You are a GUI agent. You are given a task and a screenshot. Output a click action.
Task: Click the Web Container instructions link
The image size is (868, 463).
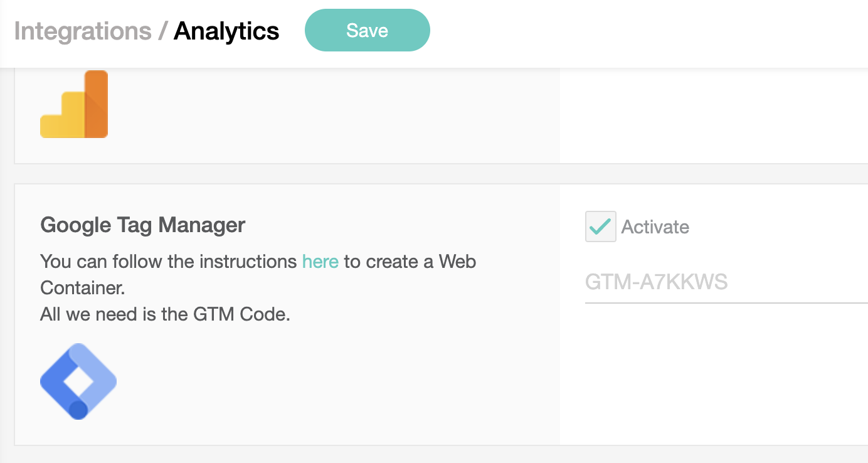320,262
